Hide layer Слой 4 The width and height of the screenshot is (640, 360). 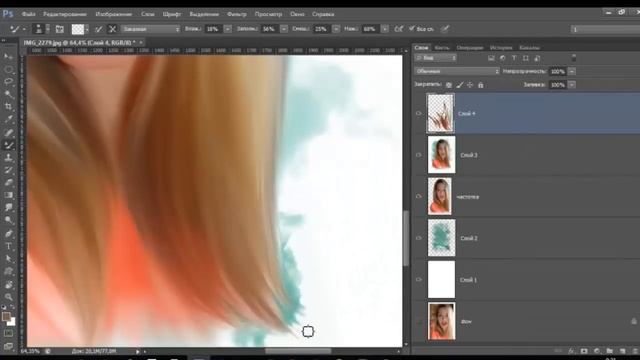[418, 113]
